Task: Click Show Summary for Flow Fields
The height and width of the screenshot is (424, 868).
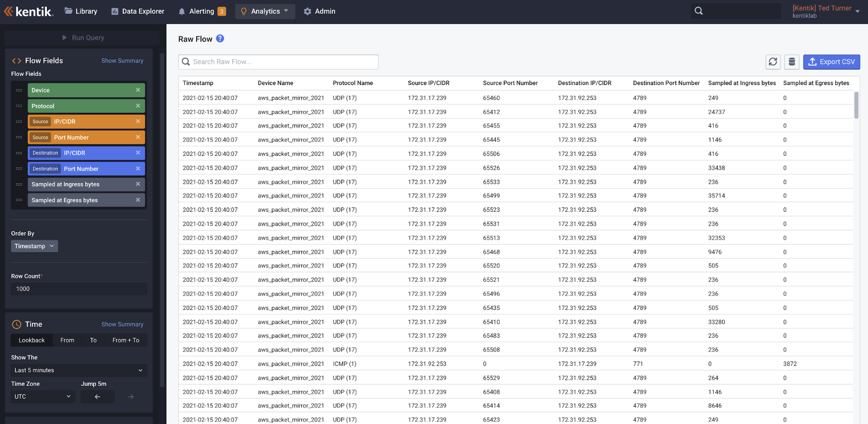Action: click(122, 61)
